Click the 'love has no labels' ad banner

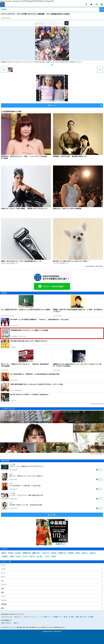tap(52, 88)
